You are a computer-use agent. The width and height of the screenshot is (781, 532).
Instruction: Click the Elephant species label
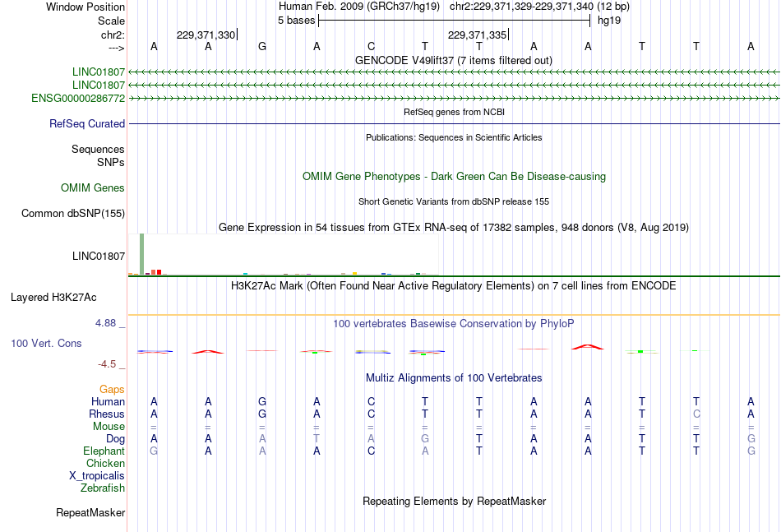coord(104,451)
